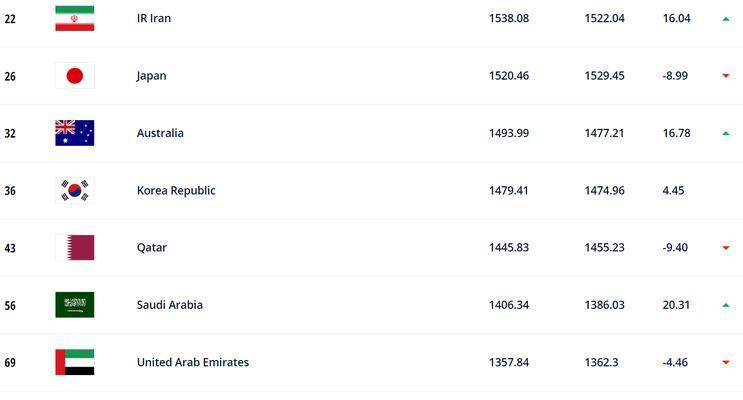Open the Korea Republic team link
The width and height of the screenshot is (743, 400).
pos(176,191)
